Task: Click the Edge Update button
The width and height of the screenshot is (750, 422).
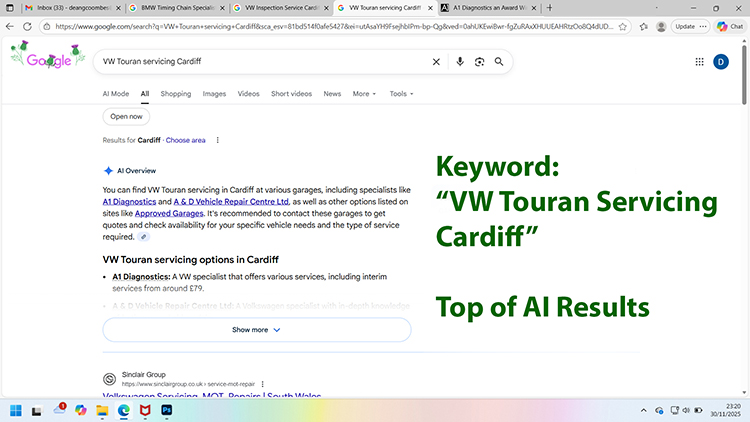Action: coord(685,27)
